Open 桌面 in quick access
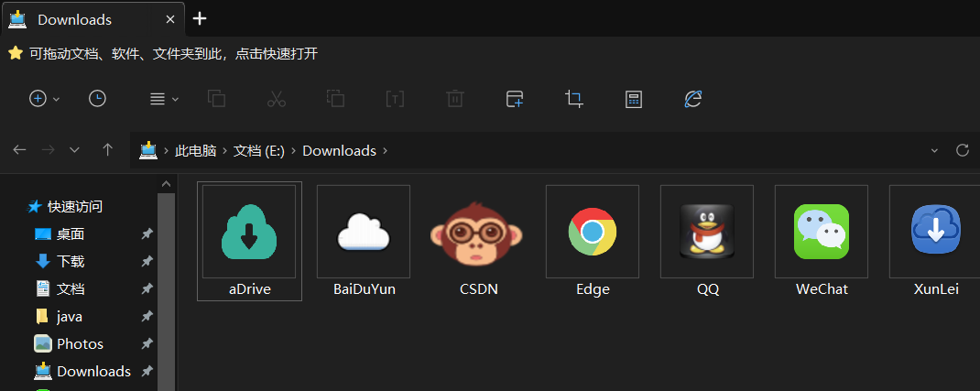 pos(71,234)
